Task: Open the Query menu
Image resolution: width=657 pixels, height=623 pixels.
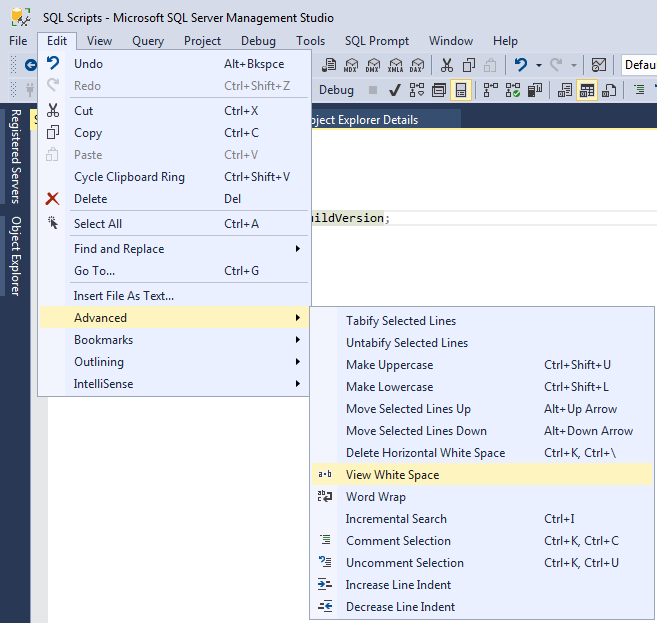Action: [x=148, y=41]
